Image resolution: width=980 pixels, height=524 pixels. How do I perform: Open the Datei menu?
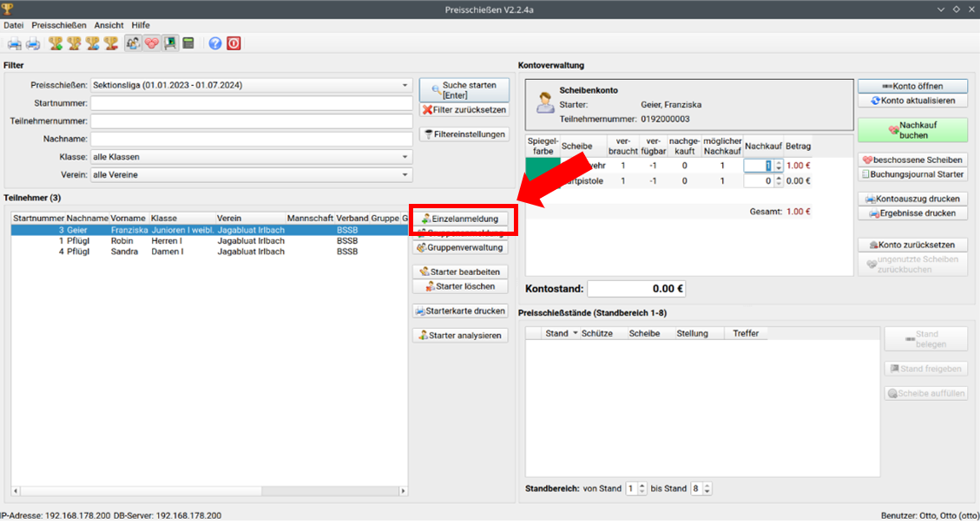13,25
